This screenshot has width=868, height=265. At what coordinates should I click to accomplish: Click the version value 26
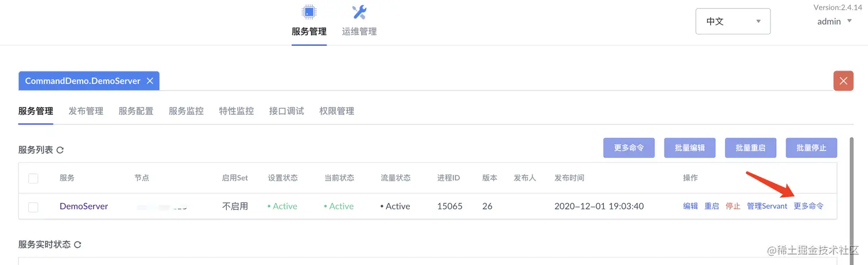[x=487, y=206]
